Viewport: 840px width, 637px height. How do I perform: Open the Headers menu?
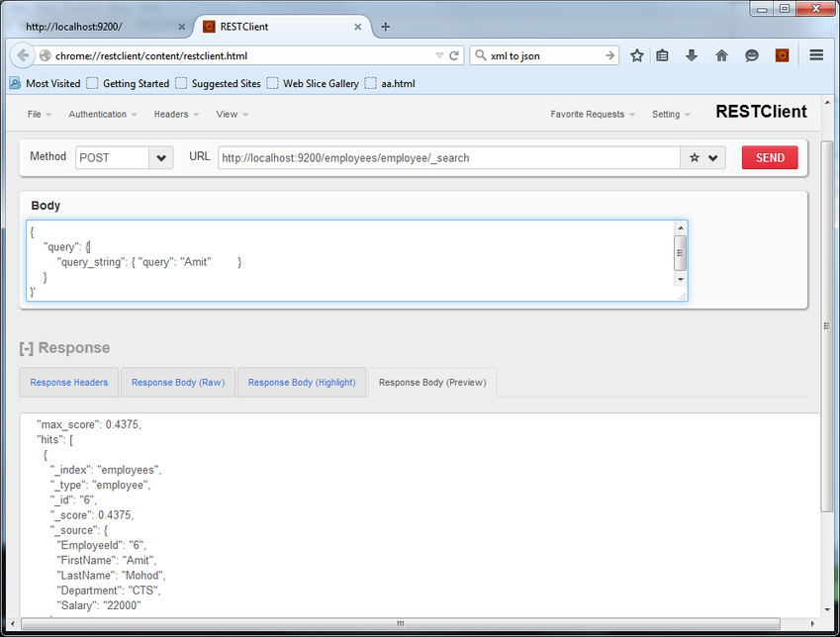click(176, 114)
